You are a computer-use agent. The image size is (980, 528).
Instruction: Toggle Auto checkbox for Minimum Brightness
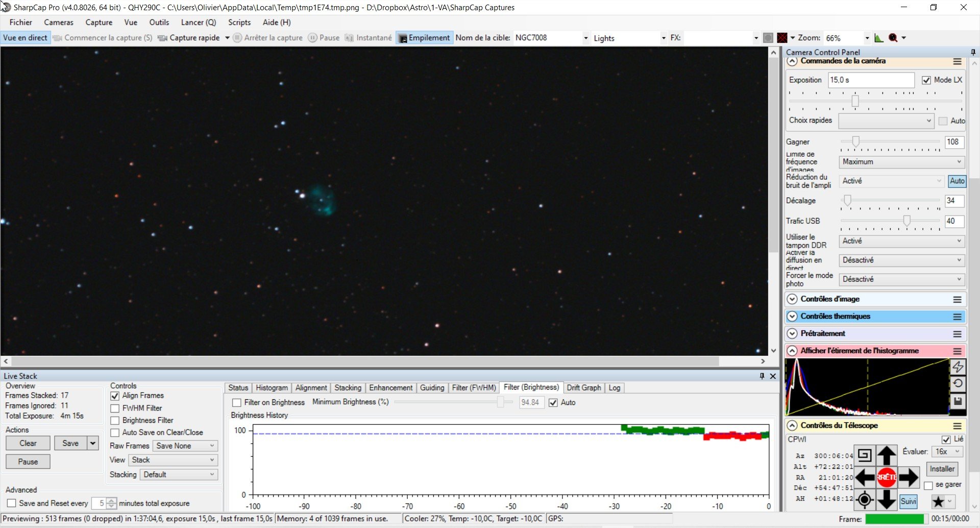tap(553, 403)
